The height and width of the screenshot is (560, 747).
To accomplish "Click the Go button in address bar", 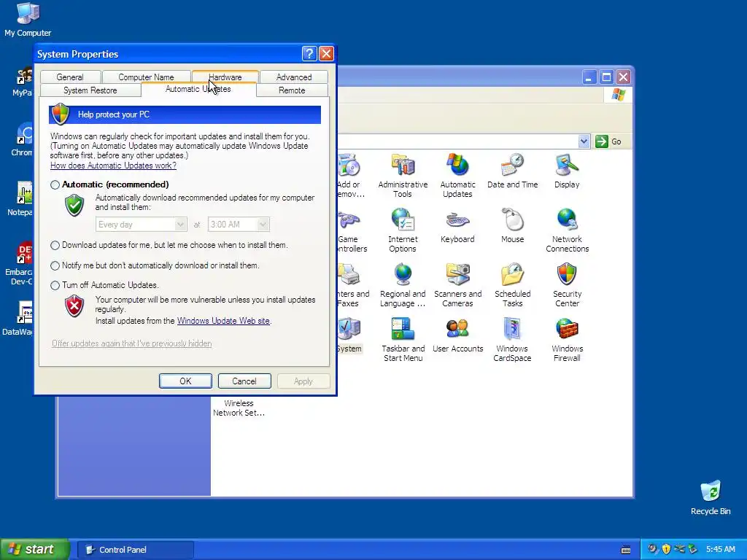I will click(x=609, y=141).
